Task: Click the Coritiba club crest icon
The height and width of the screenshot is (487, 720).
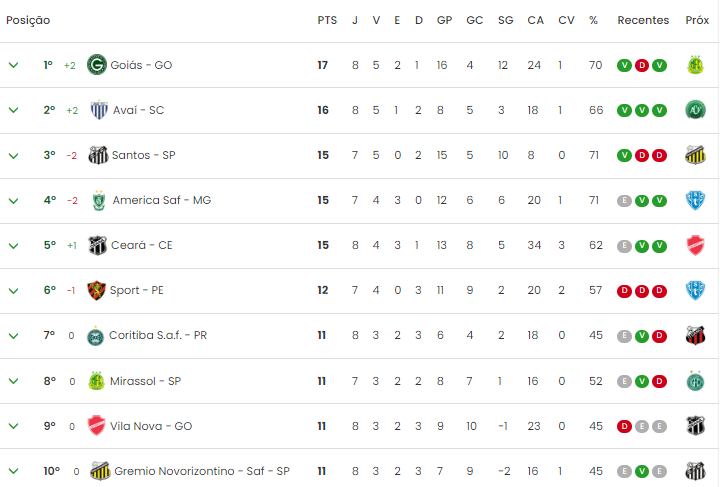Action: coord(96,336)
